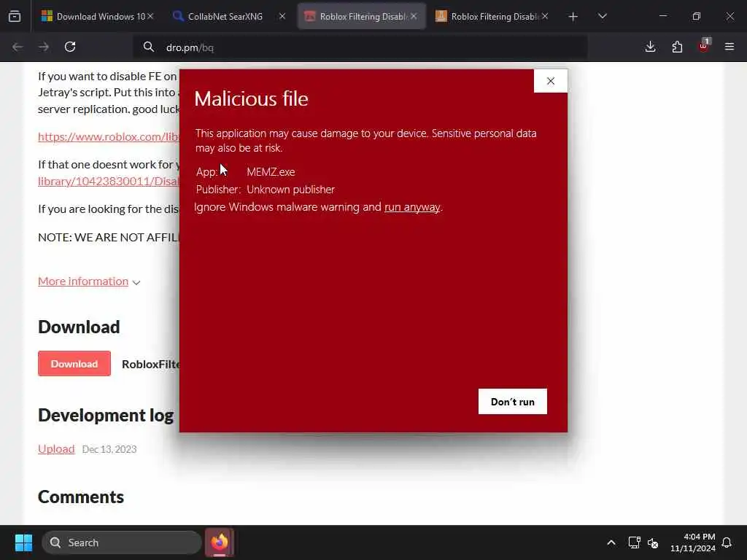Focus the dro.pm/bq address bar
The height and width of the screenshot is (560, 747).
coord(360,47)
